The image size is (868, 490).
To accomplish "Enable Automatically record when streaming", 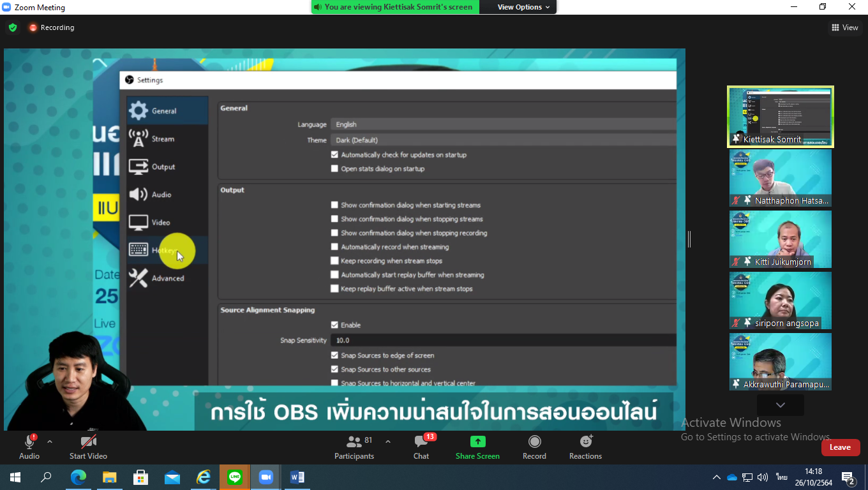I will point(334,247).
